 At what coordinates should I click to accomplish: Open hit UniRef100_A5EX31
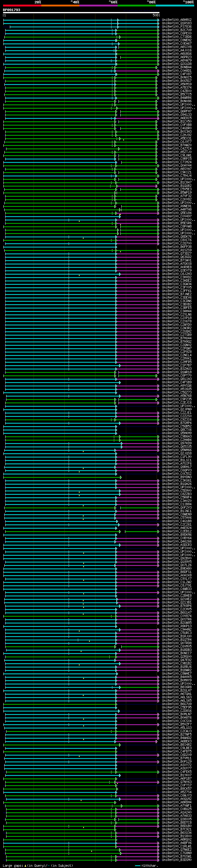177,139
